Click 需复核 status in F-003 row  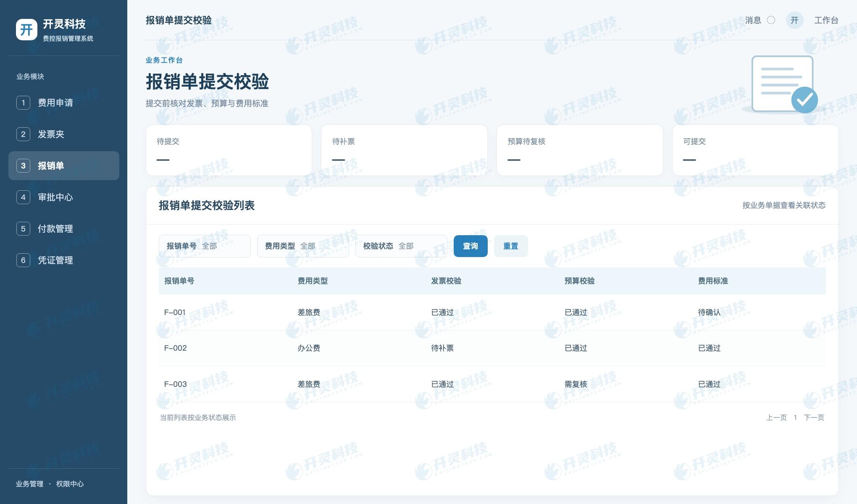tap(576, 384)
